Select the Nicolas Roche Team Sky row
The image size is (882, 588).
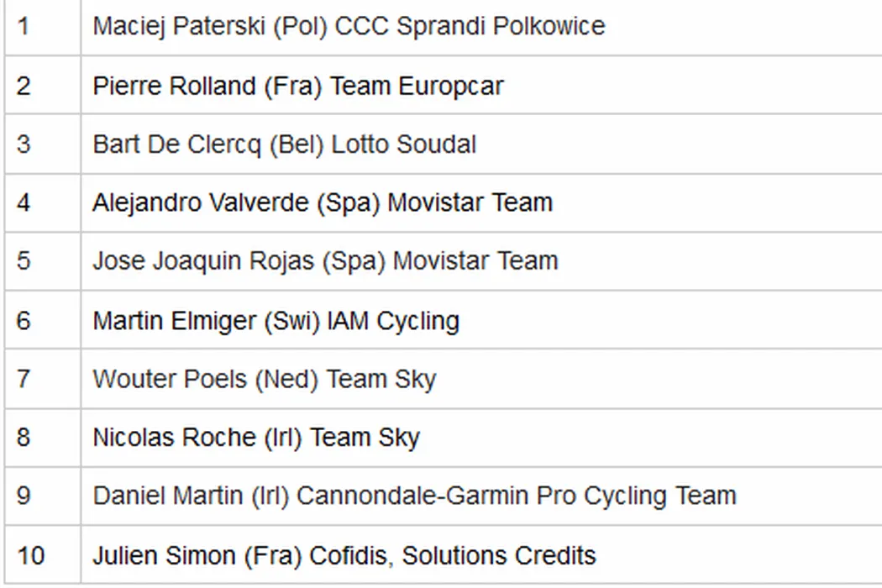(256, 438)
